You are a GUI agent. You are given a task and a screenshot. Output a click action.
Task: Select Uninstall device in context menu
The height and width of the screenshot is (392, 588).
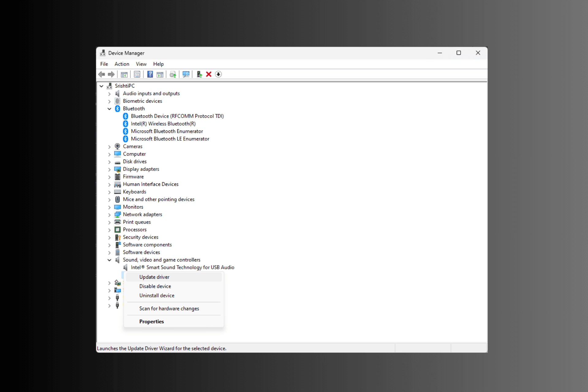156,296
